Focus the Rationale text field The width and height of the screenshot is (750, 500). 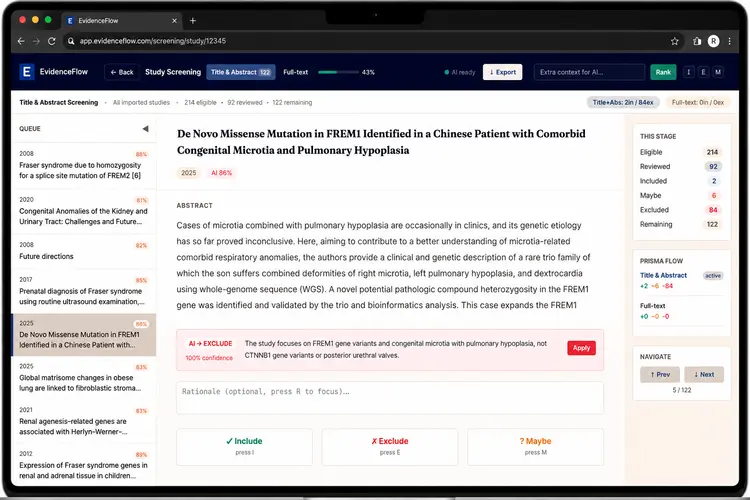[390, 398]
